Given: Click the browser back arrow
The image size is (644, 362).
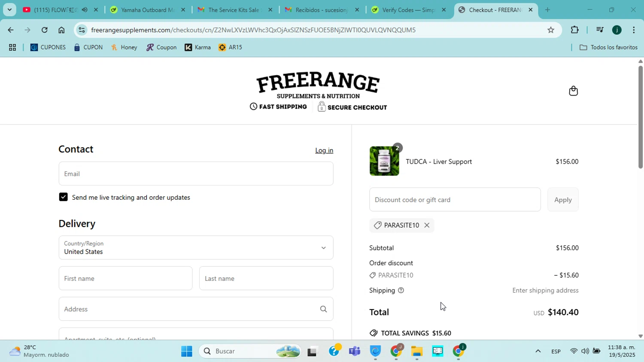Looking at the screenshot, I should click(x=10, y=30).
